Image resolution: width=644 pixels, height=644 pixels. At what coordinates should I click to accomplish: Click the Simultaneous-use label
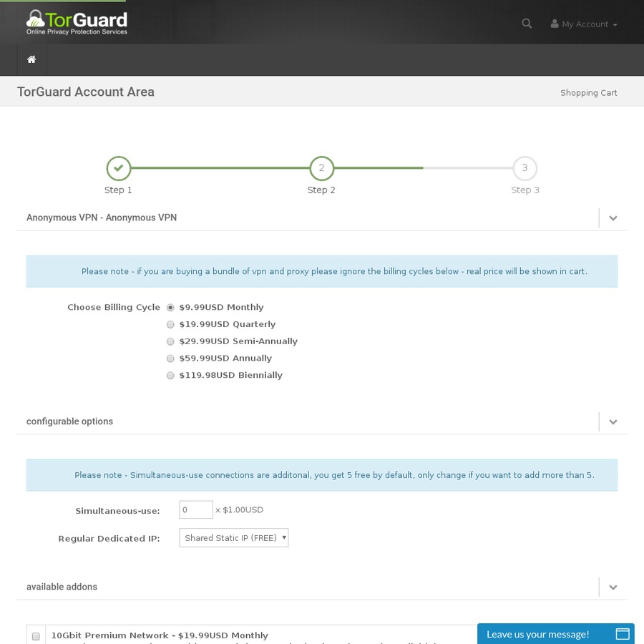(117, 511)
